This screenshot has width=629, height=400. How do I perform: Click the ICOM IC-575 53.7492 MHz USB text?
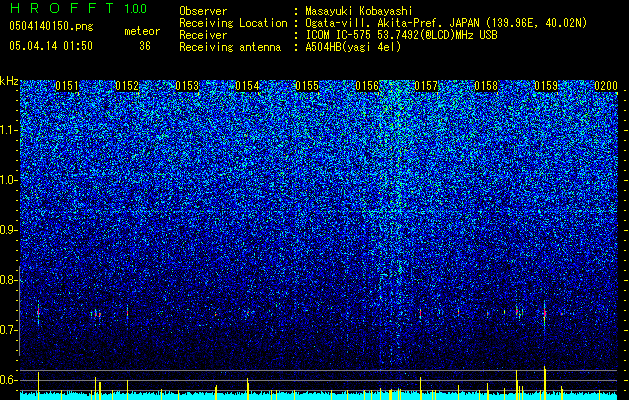tap(401, 35)
